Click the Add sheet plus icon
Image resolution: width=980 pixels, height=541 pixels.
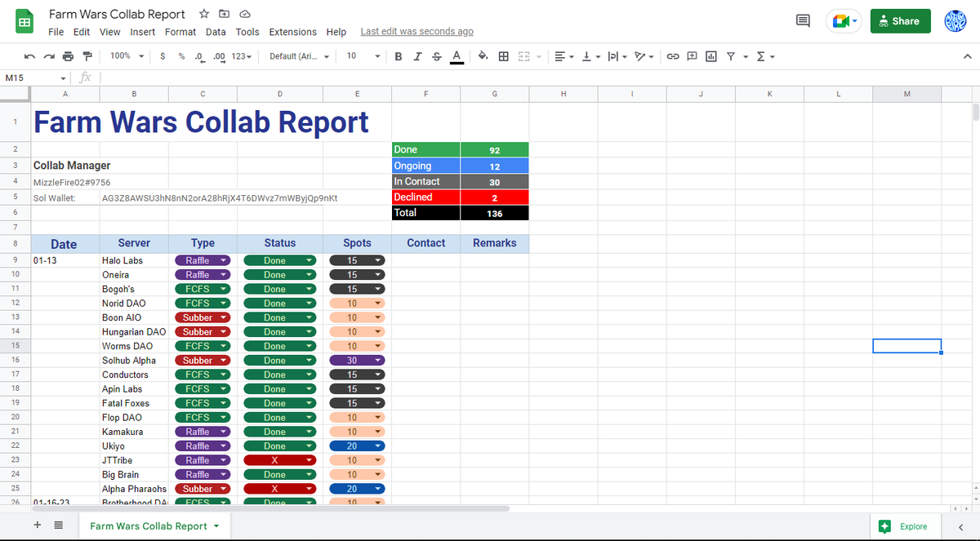pyautogui.click(x=38, y=525)
